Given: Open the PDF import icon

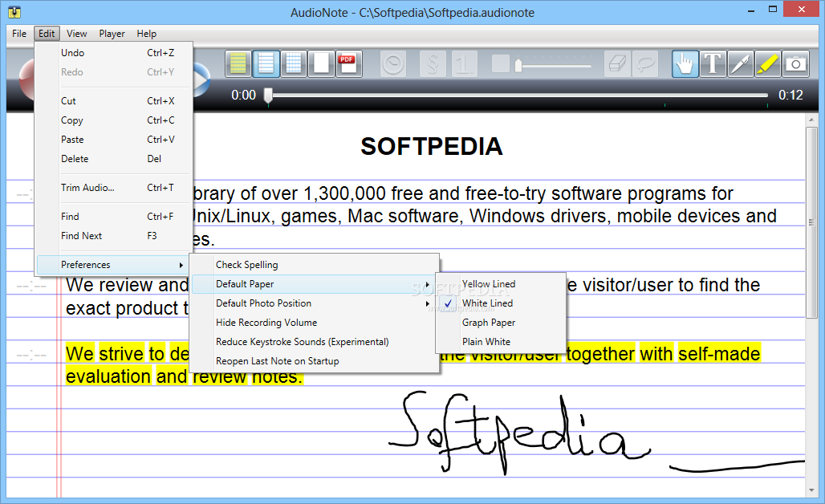Looking at the screenshot, I should (349, 64).
